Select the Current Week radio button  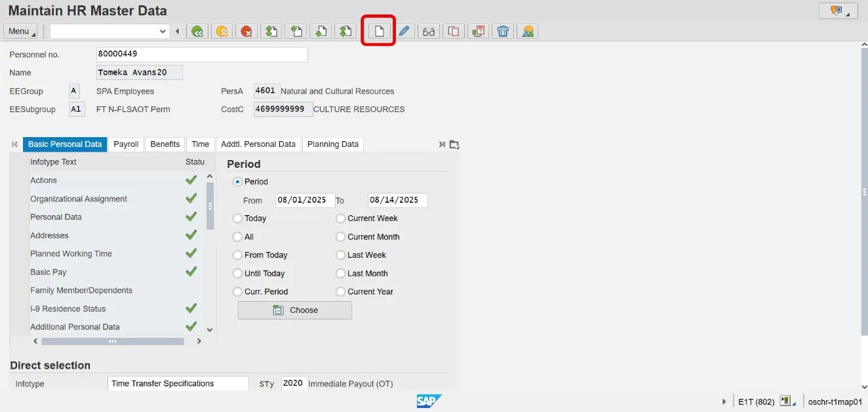pyautogui.click(x=341, y=218)
